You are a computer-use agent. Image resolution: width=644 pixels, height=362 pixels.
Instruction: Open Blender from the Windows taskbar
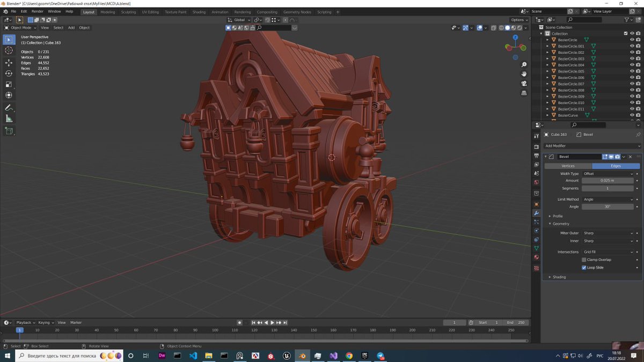[x=302, y=356]
